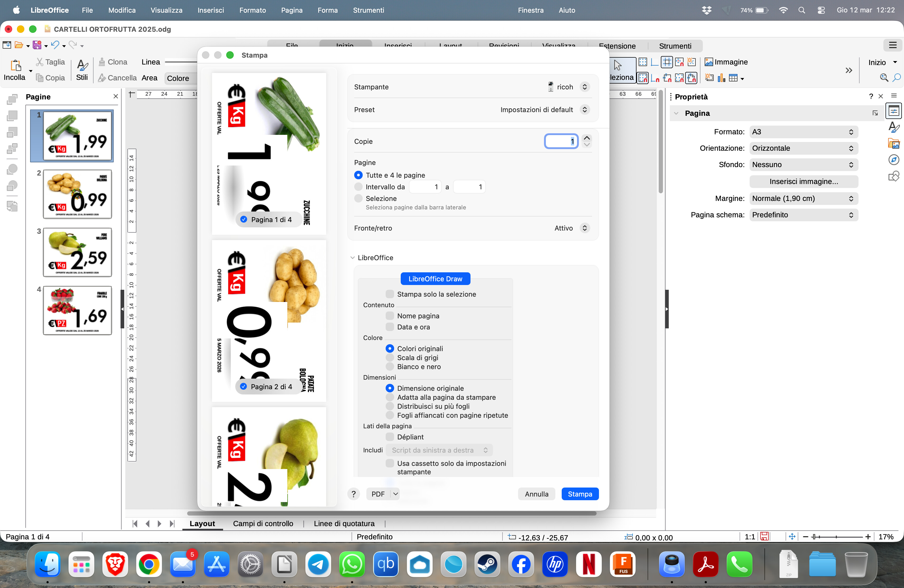Open the Formato menu in menu bar
904x588 pixels.
coord(252,10)
